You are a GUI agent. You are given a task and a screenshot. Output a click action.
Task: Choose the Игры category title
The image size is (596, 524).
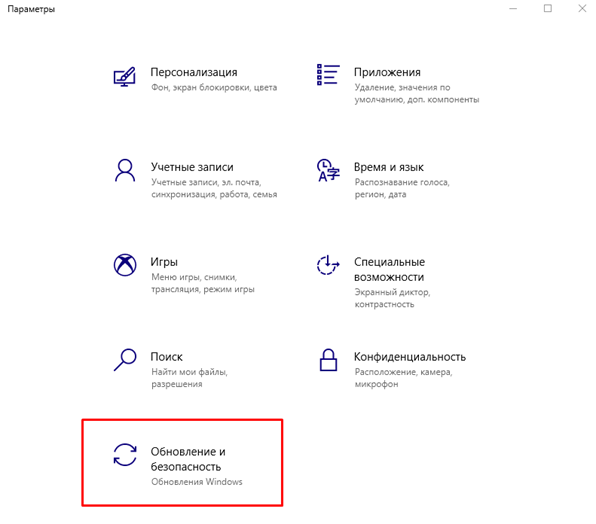click(x=164, y=262)
